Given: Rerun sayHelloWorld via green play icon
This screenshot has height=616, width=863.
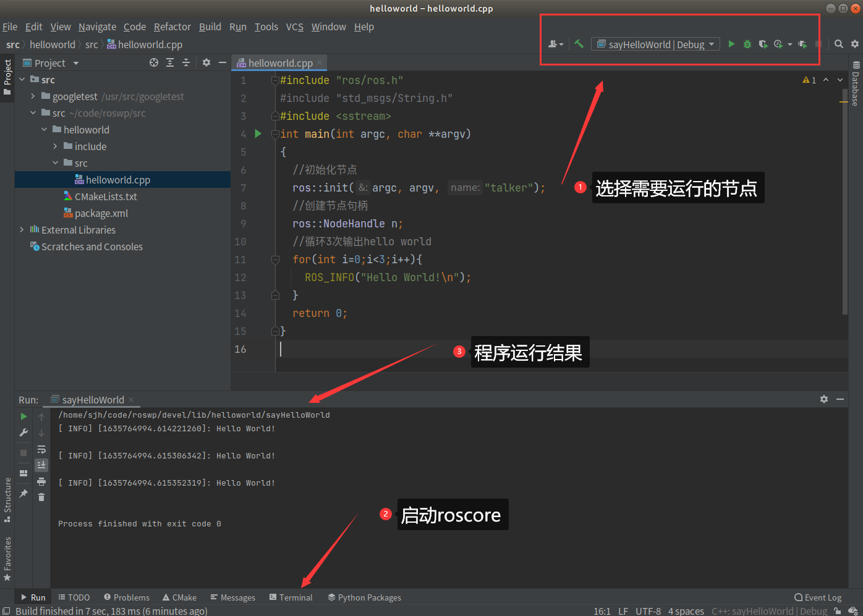Looking at the screenshot, I should point(23,416).
